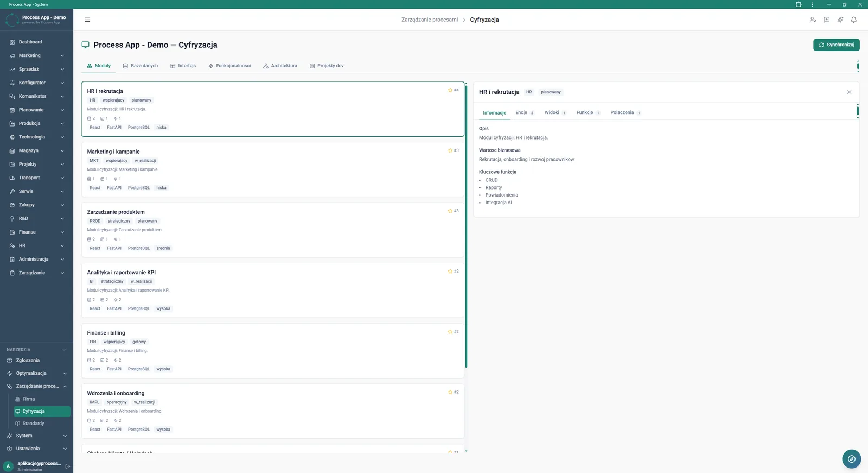
Task: Expand the Optymalizacja chevron
Action: (65, 373)
